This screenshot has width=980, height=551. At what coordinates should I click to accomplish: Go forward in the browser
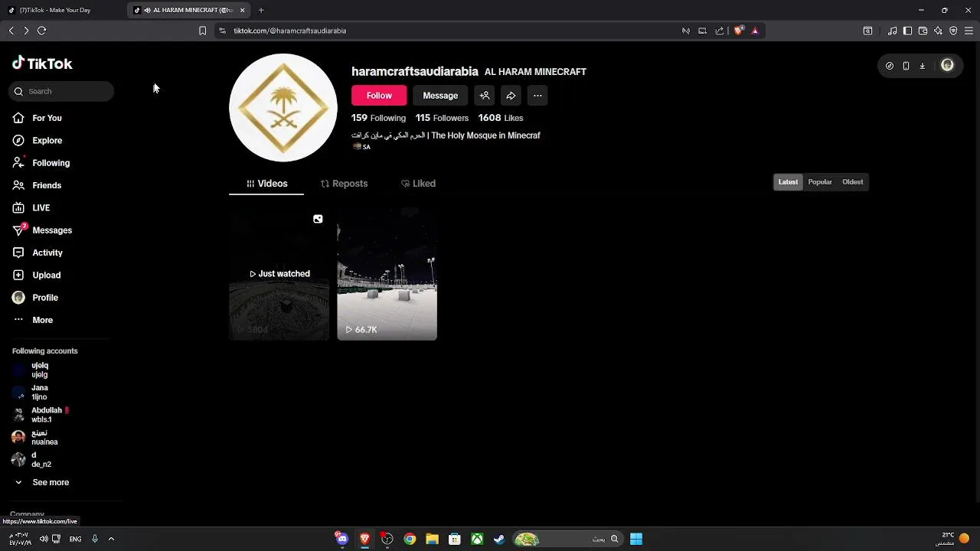(x=26, y=31)
